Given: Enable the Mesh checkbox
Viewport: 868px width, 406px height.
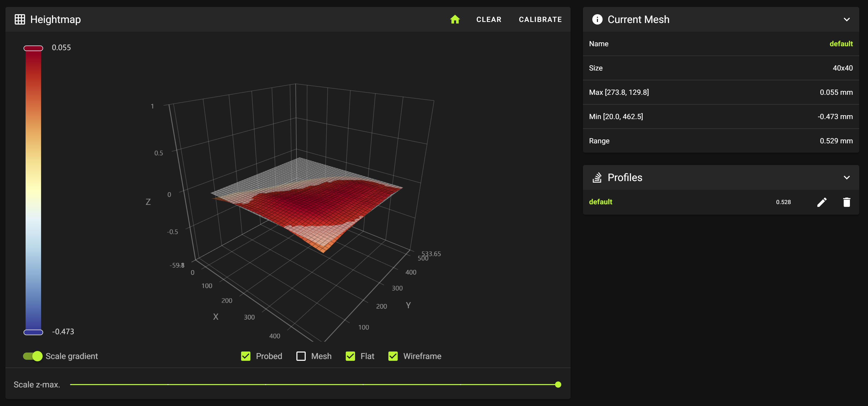Looking at the screenshot, I should [x=301, y=356].
